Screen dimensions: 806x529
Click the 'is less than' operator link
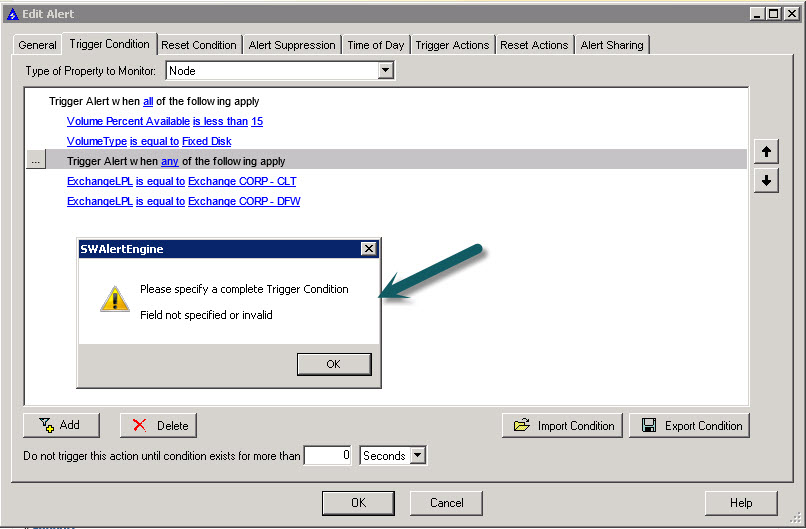pos(221,121)
